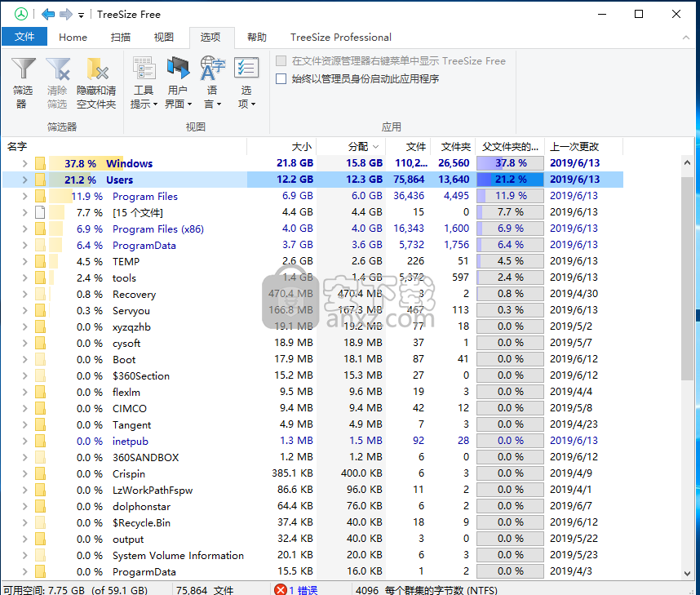
Task: Expand the ProgramData folder node
Action: 25,245
